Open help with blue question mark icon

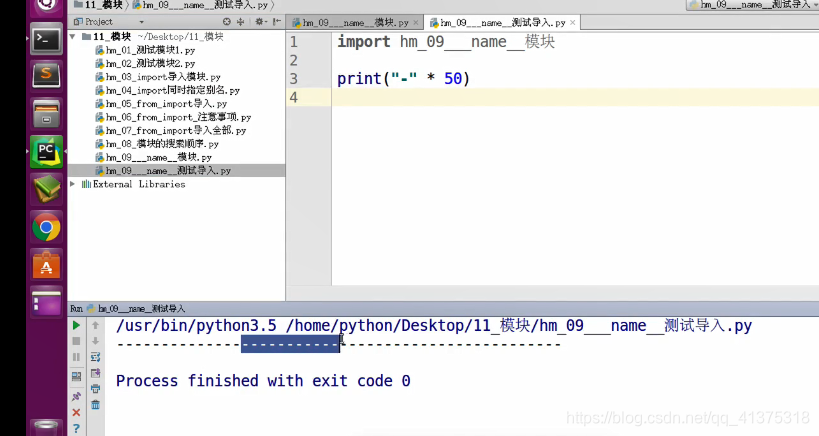coord(76,428)
